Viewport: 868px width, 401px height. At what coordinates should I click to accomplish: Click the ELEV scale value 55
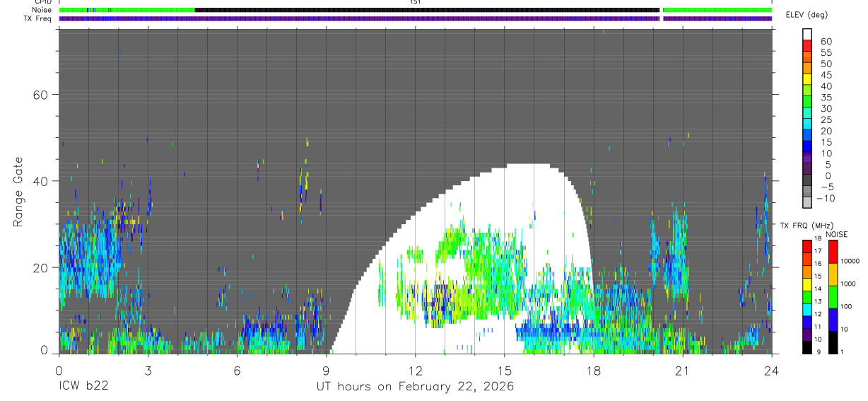coord(826,53)
